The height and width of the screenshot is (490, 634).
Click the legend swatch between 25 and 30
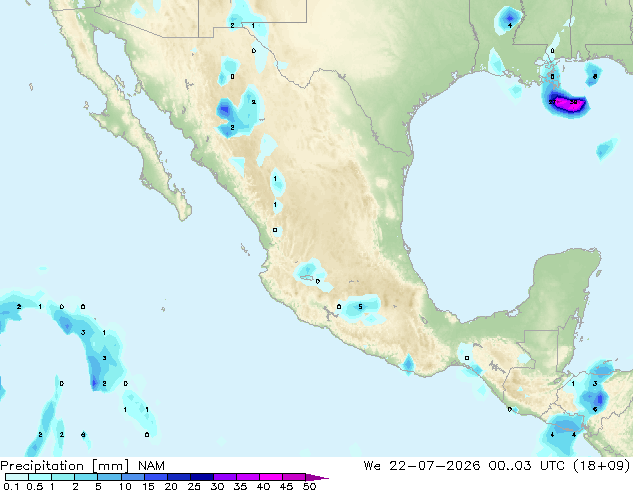[202, 477]
